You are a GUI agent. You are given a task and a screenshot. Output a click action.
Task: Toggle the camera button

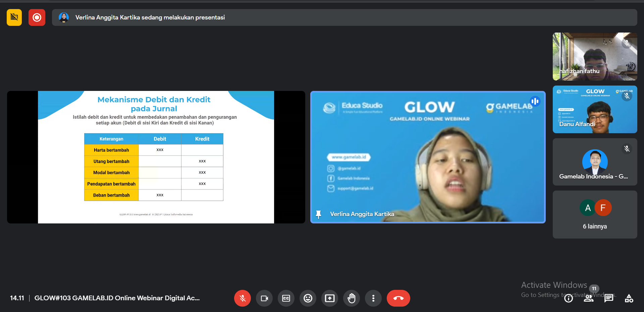[x=264, y=298]
